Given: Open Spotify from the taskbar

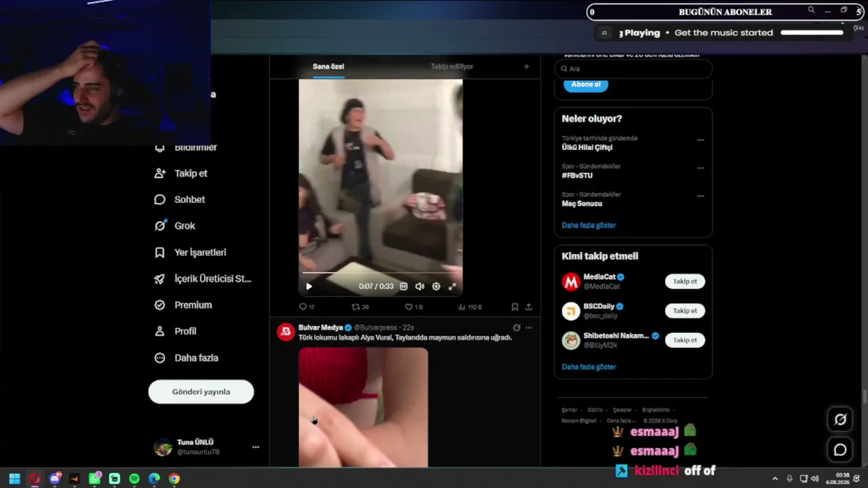Looking at the screenshot, I should click(134, 479).
